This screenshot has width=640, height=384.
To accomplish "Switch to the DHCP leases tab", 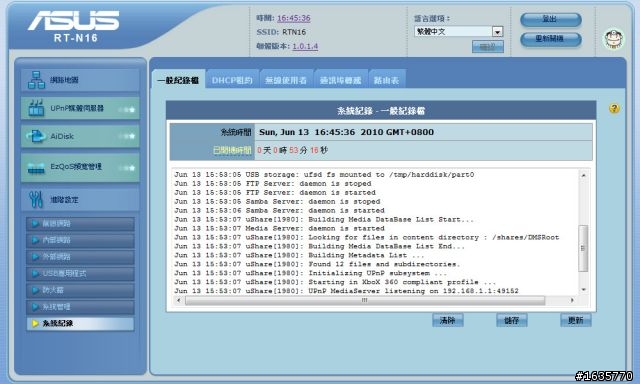I will (x=232, y=80).
